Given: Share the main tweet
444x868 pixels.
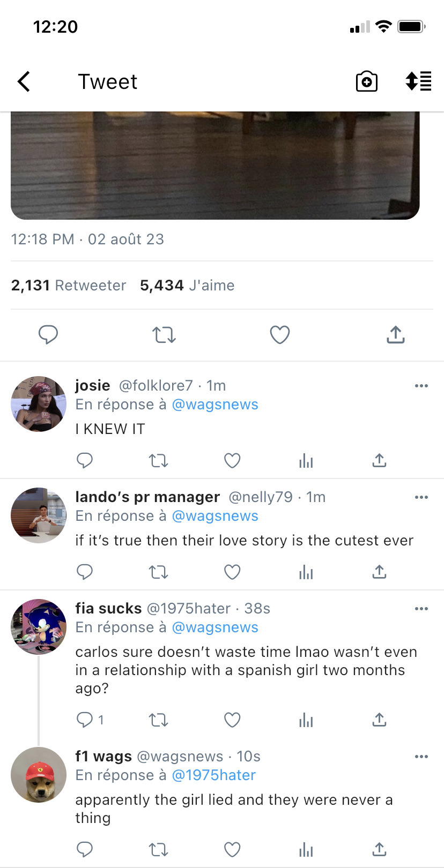Looking at the screenshot, I should click(395, 335).
